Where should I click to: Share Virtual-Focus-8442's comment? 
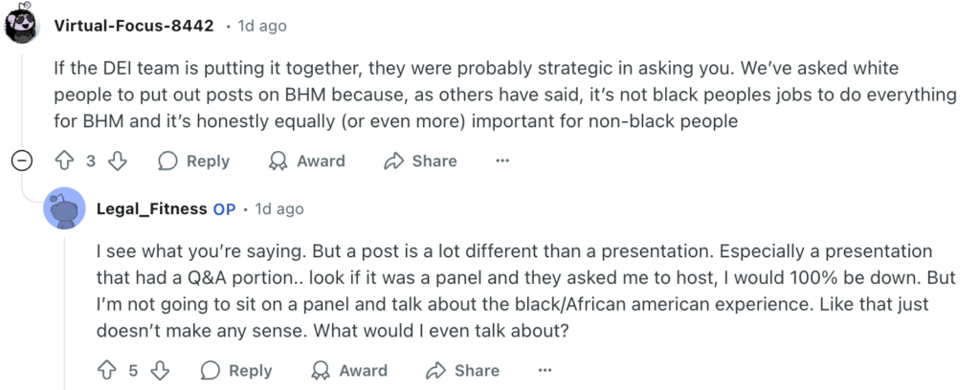[420, 161]
